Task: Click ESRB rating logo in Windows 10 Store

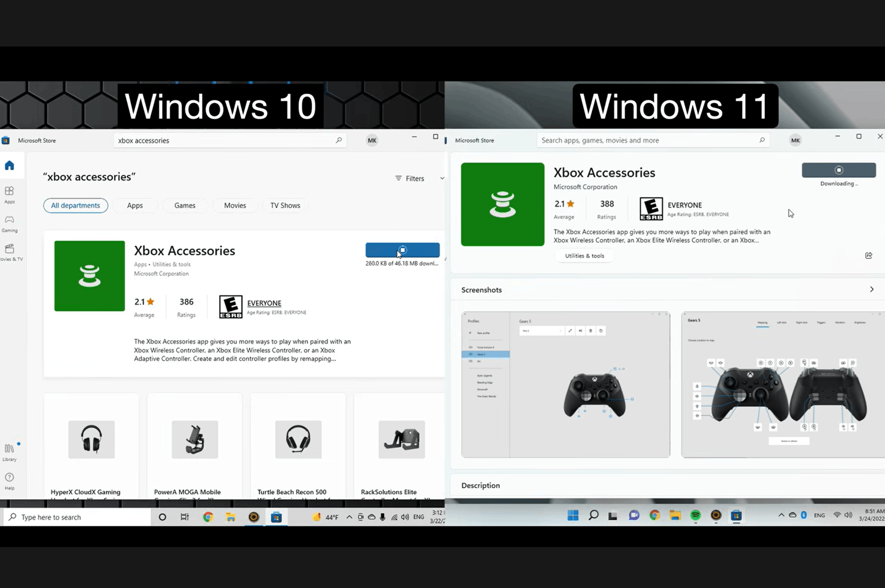Action: coord(231,307)
